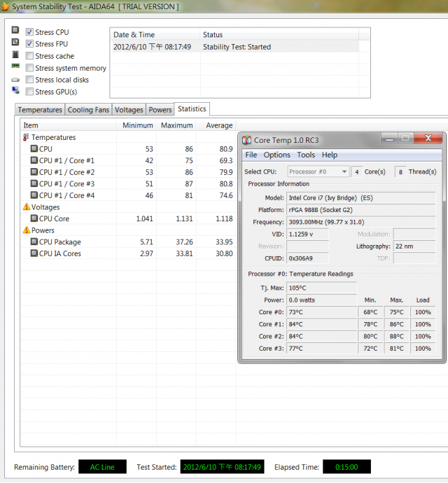Click the AIDA64 flame icon in the title bar
Screen dimensions: 448x483
pos(5,6)
